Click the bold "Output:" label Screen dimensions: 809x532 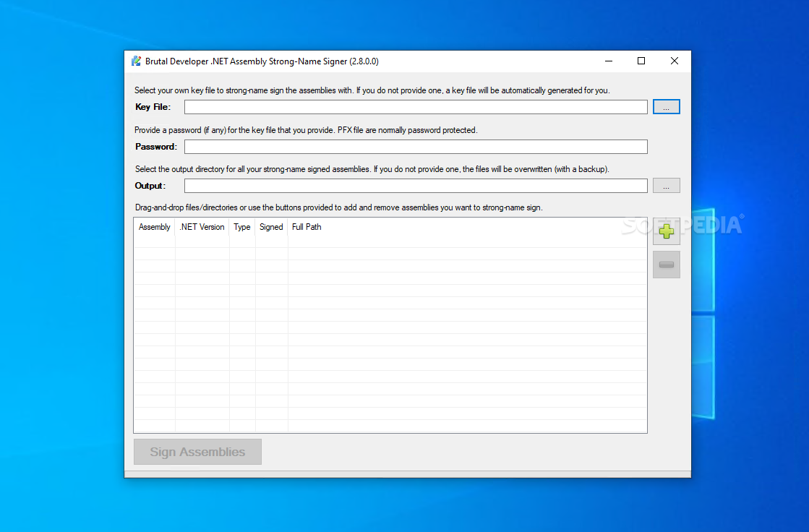[x=150, y=186]
